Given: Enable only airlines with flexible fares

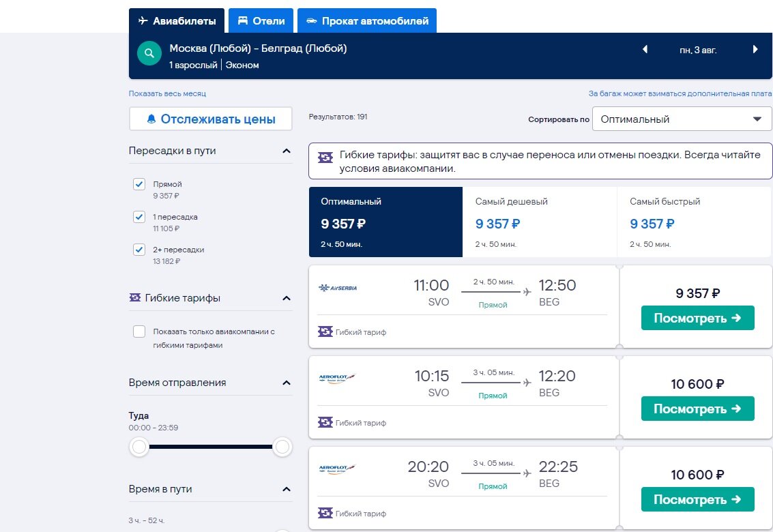Looking at the screenshot, I should 139,331.
